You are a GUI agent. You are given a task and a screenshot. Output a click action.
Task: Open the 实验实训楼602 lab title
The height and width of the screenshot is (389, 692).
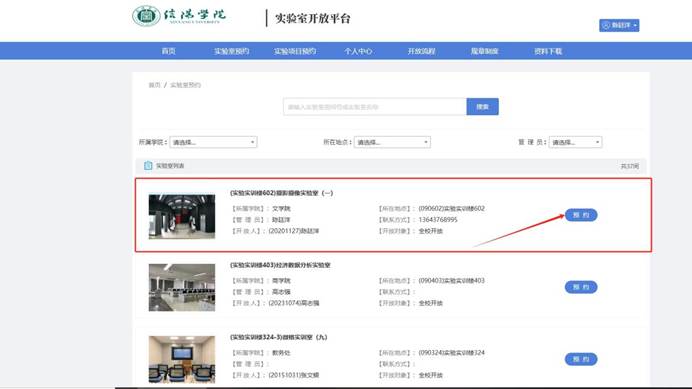[282, 193]
